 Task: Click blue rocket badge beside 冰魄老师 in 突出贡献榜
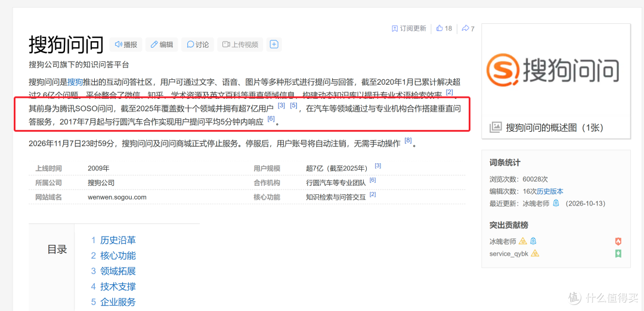pyautogui.click(x=533, y=241)
